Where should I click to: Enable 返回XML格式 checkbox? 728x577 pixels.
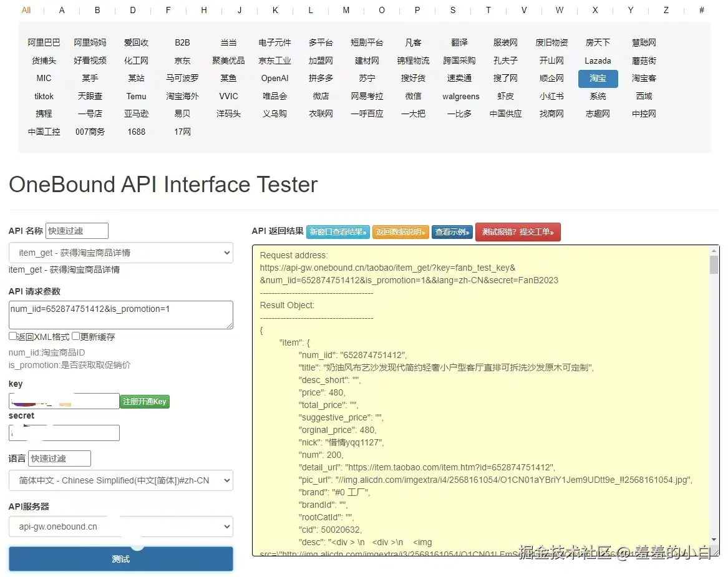(12, 336)
